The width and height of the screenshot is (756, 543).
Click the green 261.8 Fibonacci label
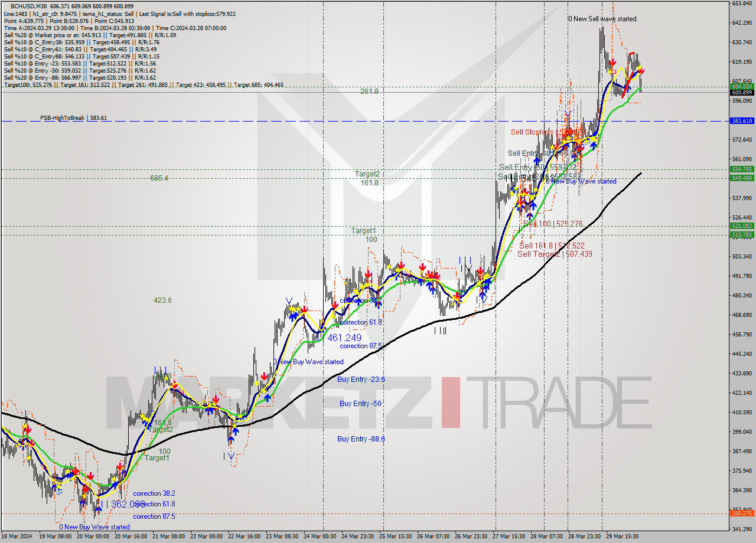(x=369, y=91)
